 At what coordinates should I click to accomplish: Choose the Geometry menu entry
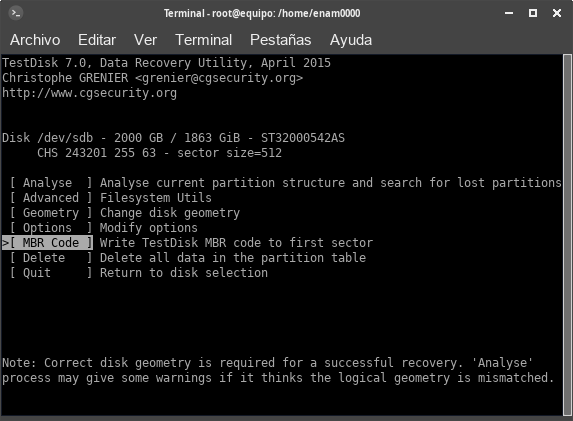pos(51,213)
